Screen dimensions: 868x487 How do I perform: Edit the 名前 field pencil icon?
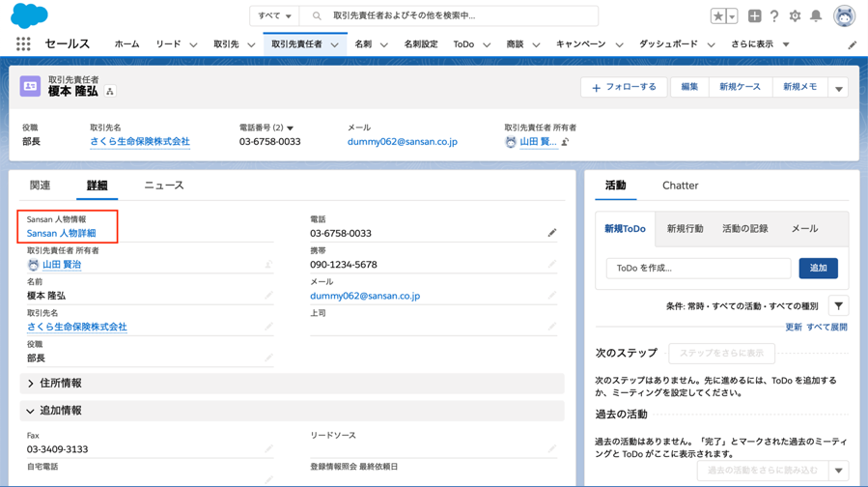(268, 296)
